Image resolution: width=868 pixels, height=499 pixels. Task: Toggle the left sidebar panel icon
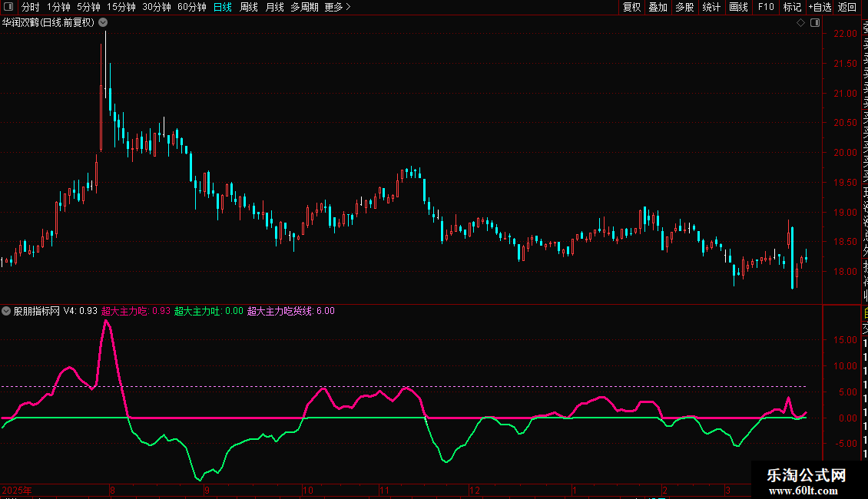(8, 7)
